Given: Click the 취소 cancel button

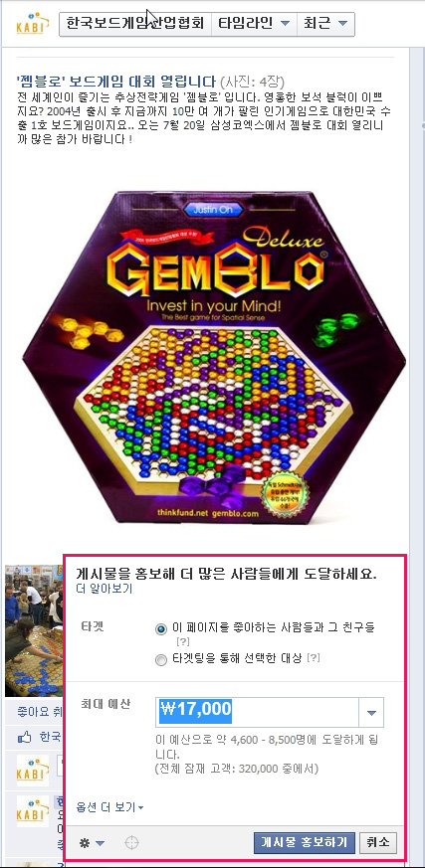Looking at the screenshot, I should [x=378, y=842].
